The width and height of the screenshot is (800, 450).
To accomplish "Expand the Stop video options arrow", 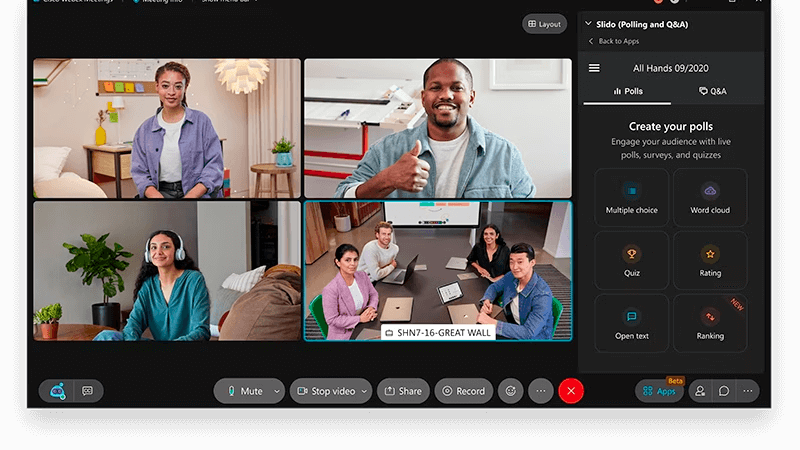I will click(x=364, y=391).
